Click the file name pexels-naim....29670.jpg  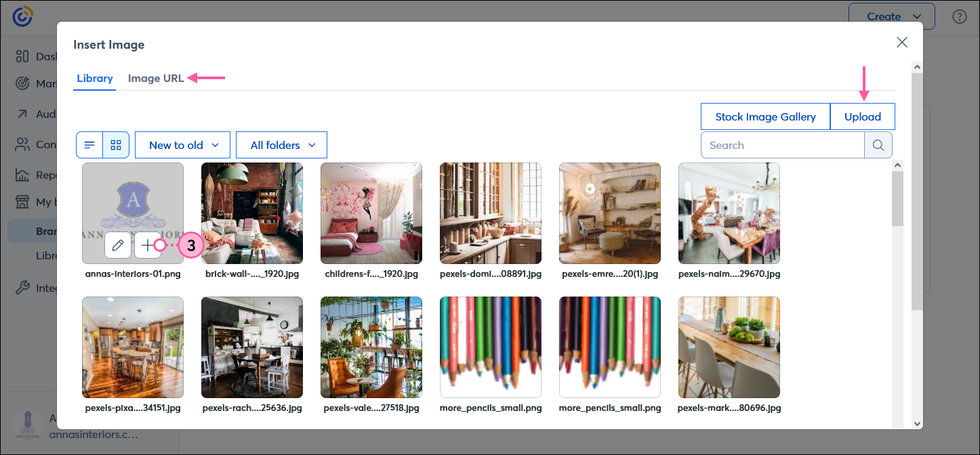click(729, 274)
